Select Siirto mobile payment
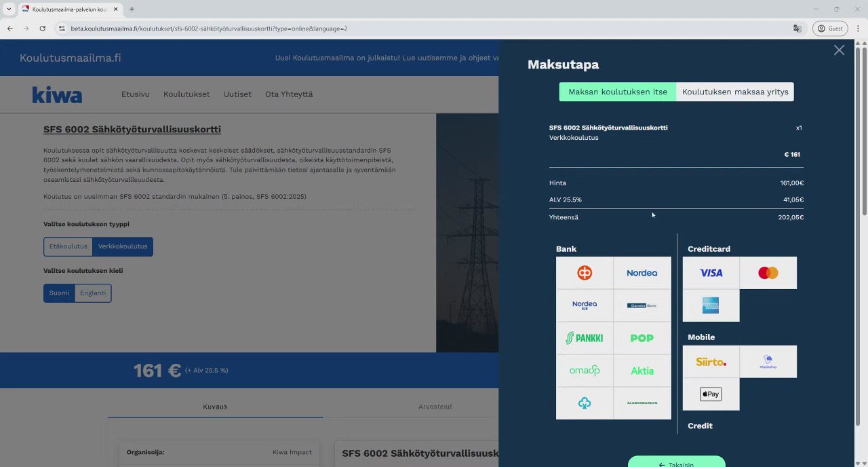Image resolution: width=868 pixels, height=467 pixels. [x=711, y=362]
